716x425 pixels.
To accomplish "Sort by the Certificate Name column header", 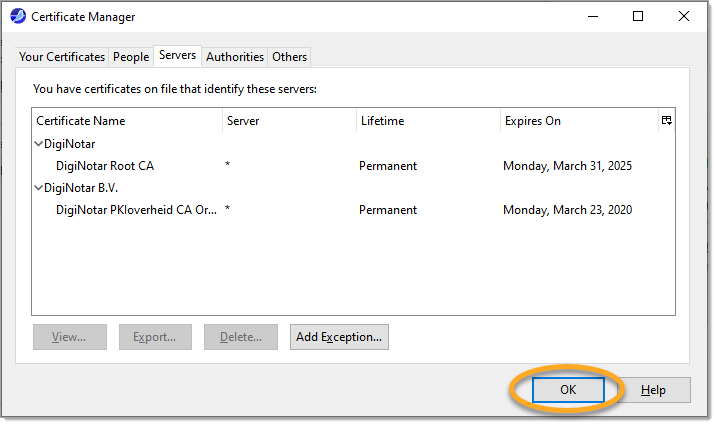I will click(x=126, y=121).
